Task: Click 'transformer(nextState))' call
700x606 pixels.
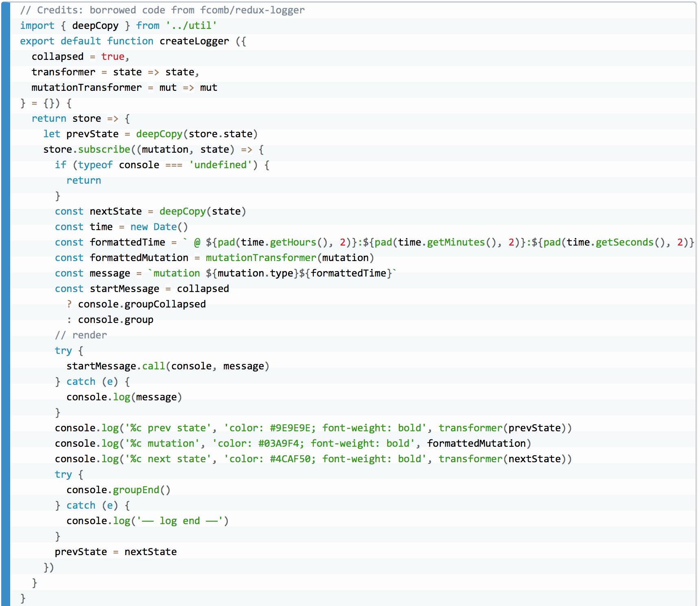Action: pyautogui.click(x=505, y=459)
